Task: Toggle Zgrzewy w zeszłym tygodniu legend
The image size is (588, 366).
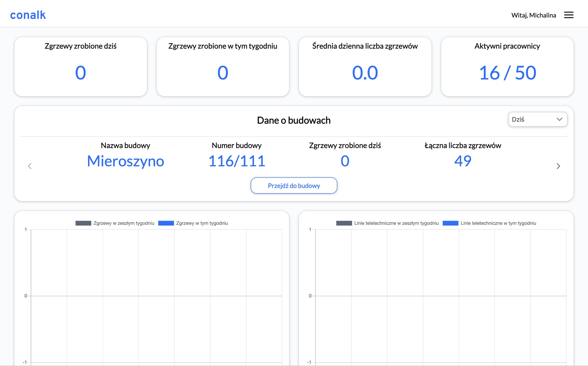Action: coord(115,223)
